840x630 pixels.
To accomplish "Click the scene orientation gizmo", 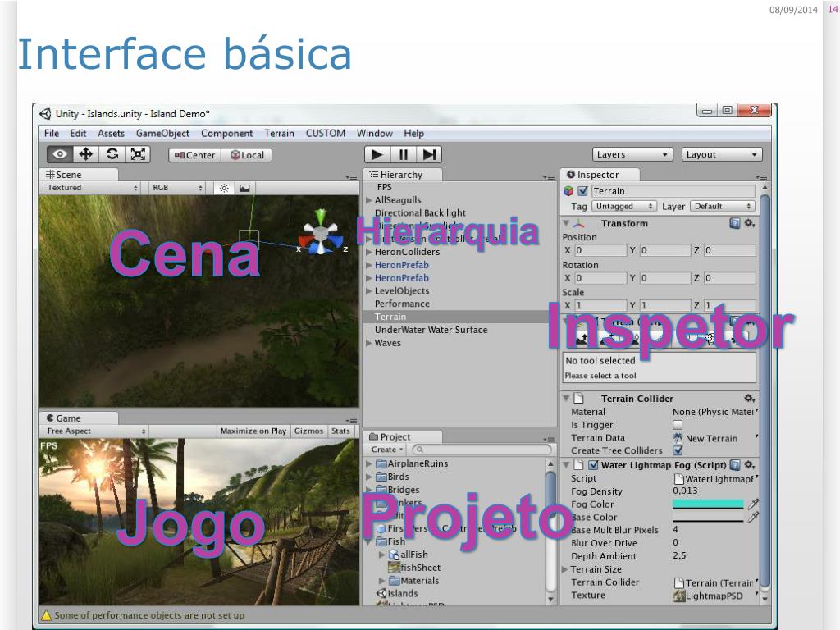I will pyautogui.click(x=321, y=232).
